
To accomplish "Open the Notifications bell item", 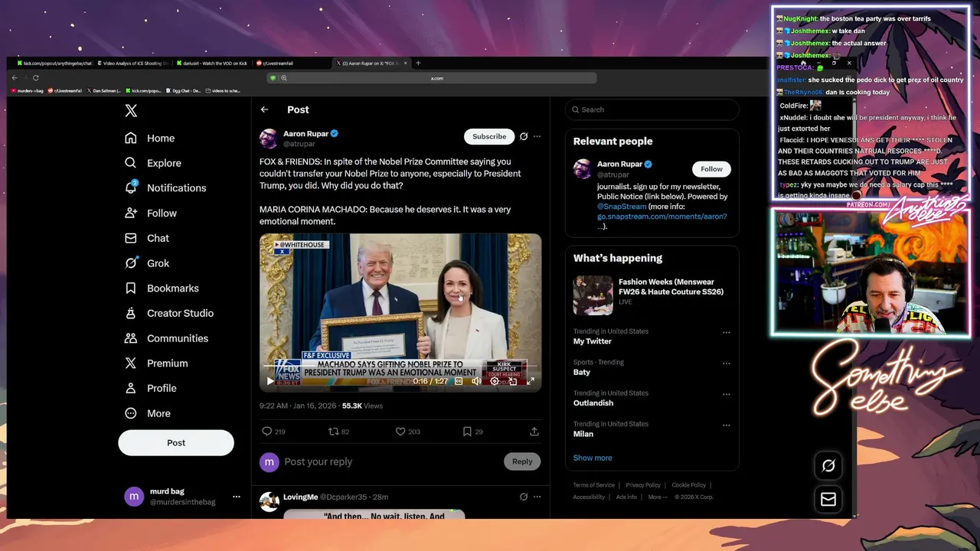I will pos(165,188).
